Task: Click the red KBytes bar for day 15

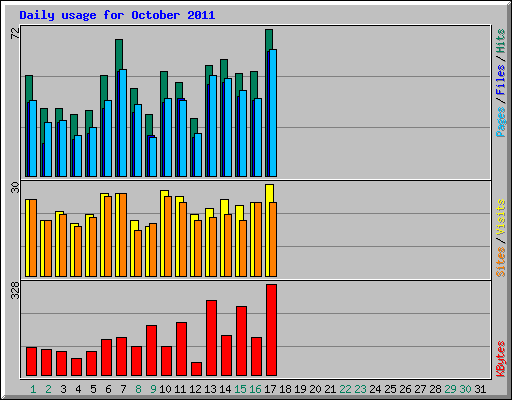Action: coord(241,341)
